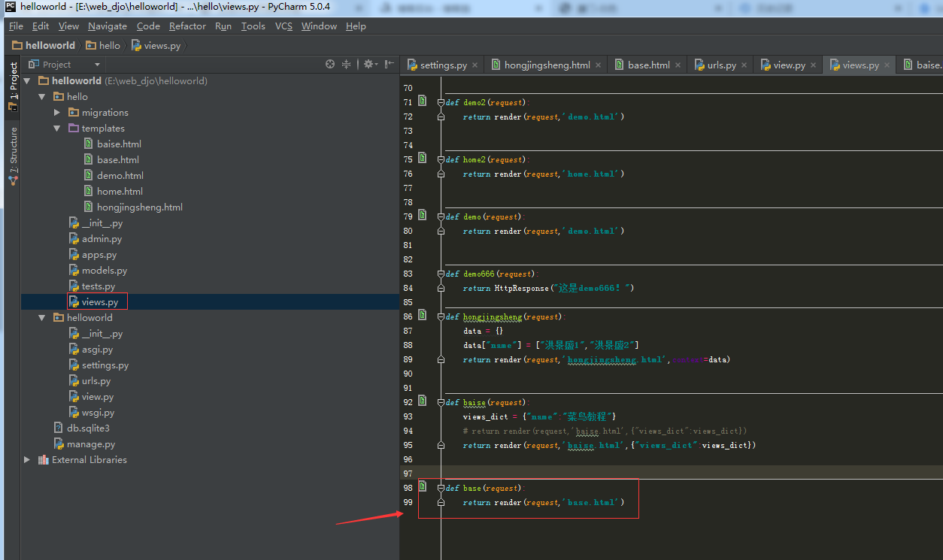Open the Code menu
The width and height of the screenshot is (943, 560).
point(148,26)
